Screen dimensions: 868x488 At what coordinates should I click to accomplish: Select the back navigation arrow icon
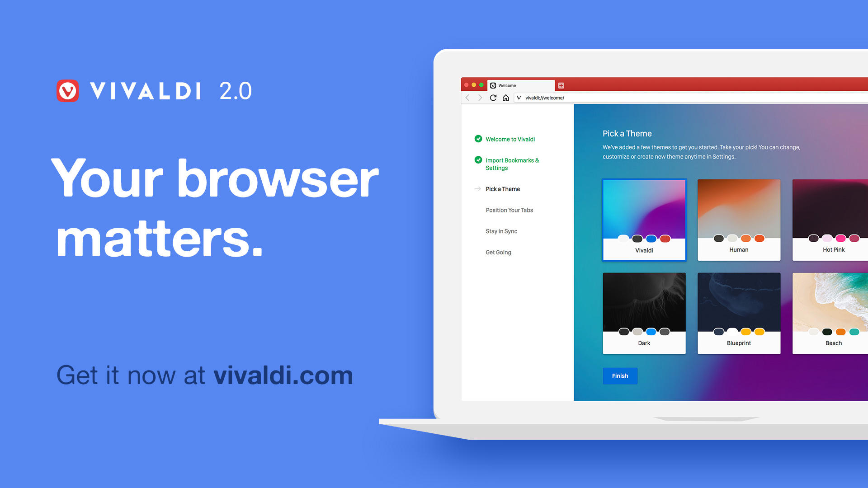click(467, 97)
